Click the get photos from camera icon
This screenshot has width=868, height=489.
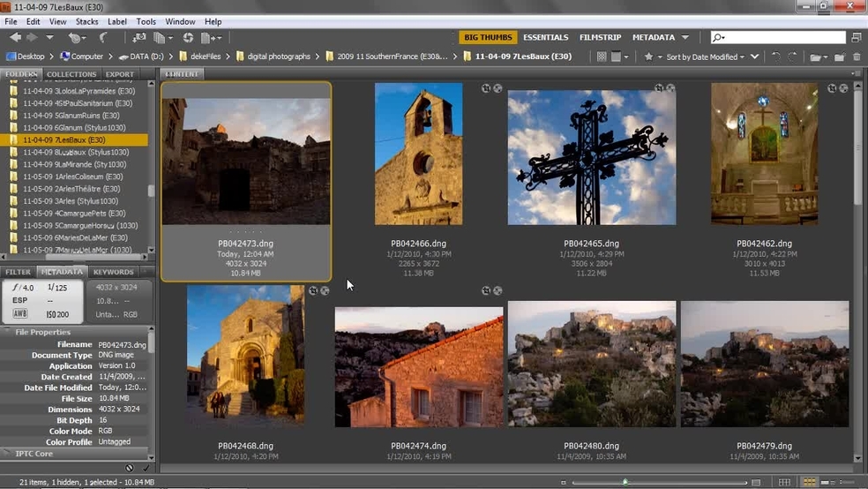point(139,38)
